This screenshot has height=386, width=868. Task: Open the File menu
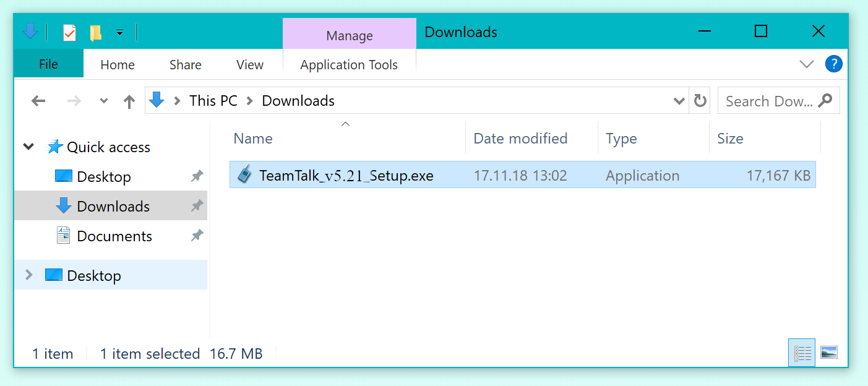(48, 64)
